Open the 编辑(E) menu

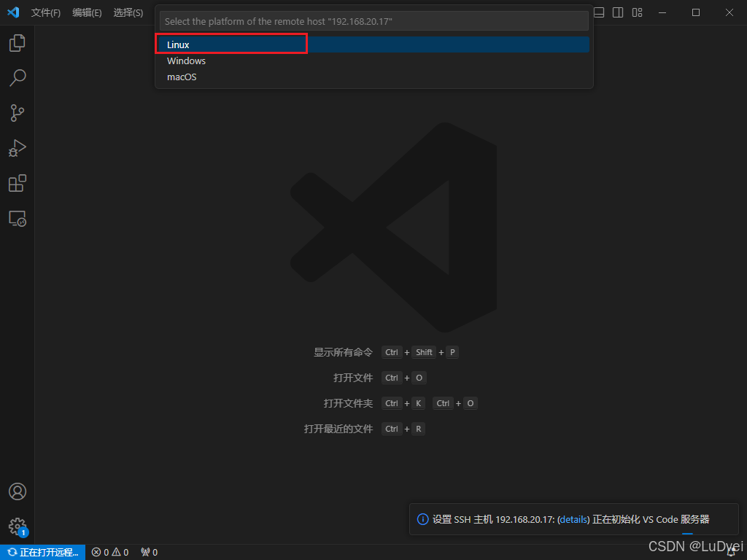click(87, 13)
